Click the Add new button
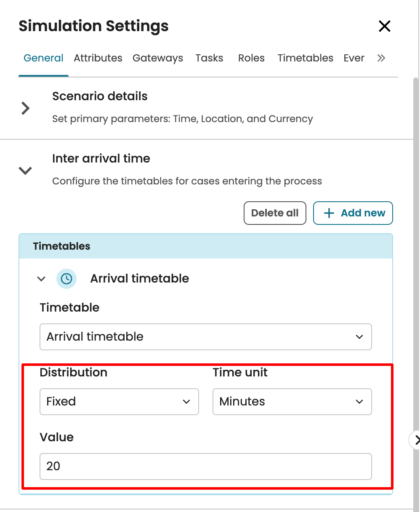Image resolution: width=420 pixels, height=512 pixels. point(353,213)
